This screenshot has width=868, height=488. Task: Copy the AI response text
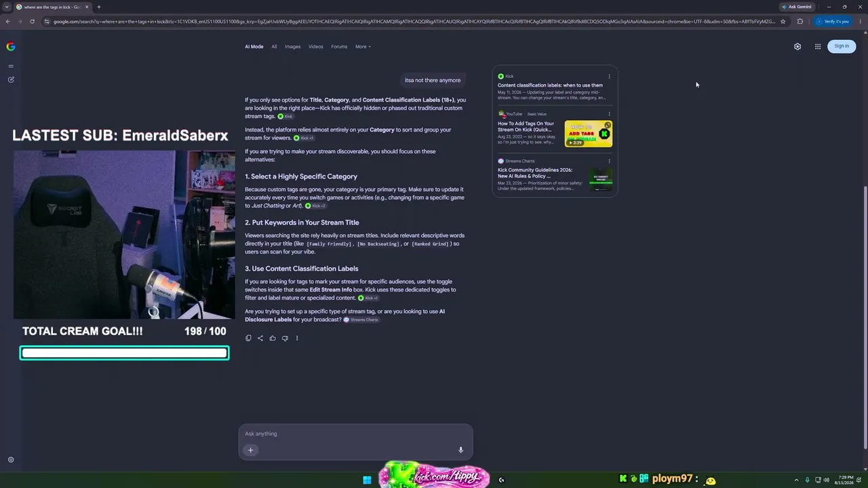point(248,338)
